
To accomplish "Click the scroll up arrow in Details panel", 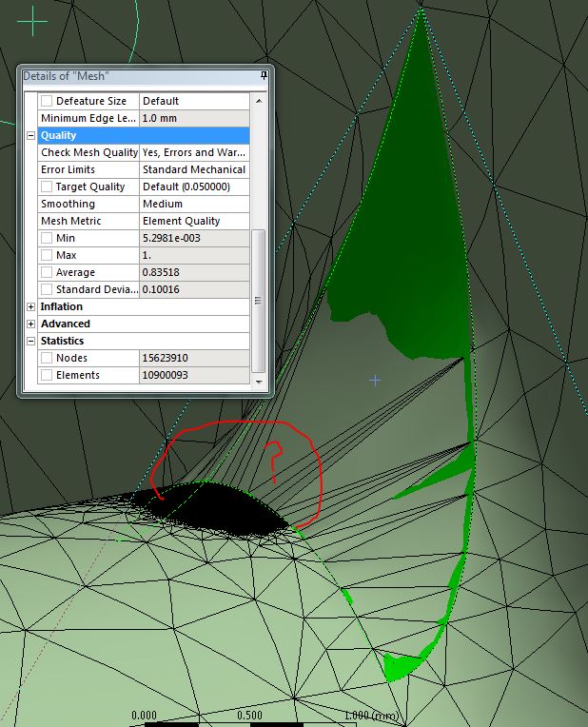I will point(259,101).
